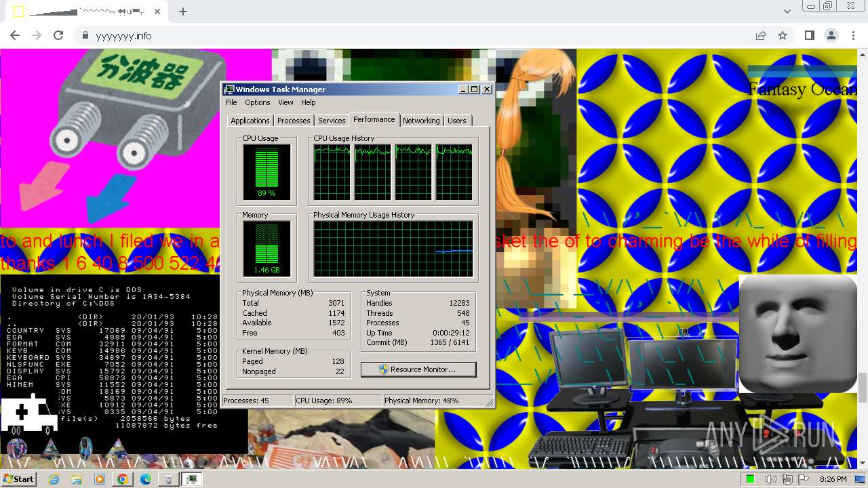
Task: Launch Resource Monitor
Action: click(x=418, y=369)
